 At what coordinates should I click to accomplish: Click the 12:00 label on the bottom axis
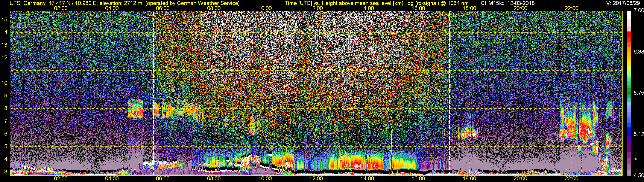tap(316, 179)
